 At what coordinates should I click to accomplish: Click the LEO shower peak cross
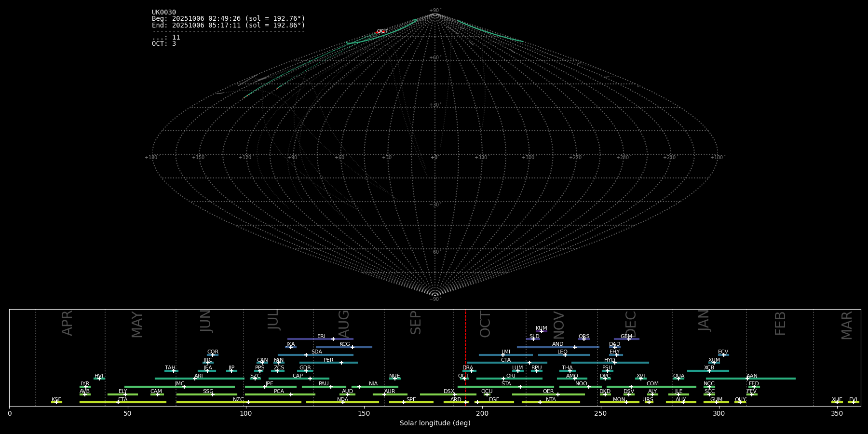coord(565,355)
